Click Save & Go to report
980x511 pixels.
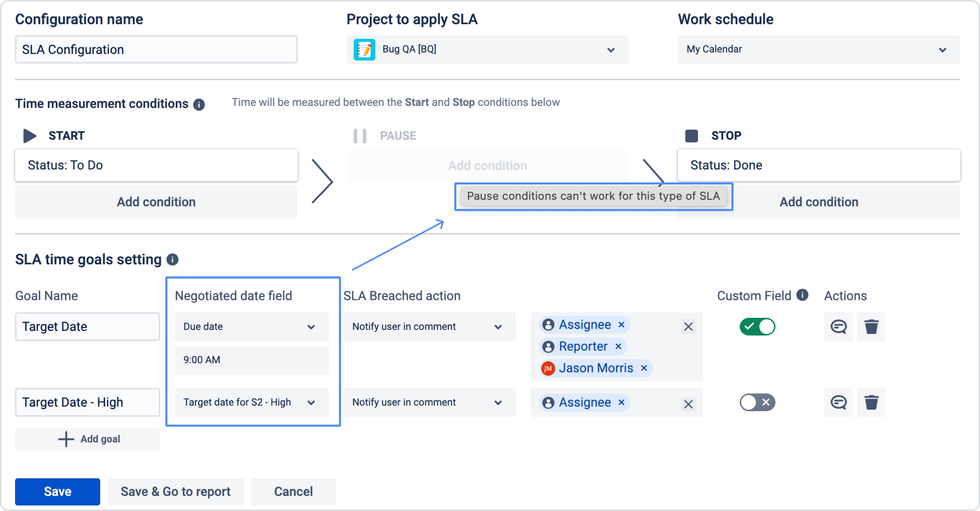175,491
